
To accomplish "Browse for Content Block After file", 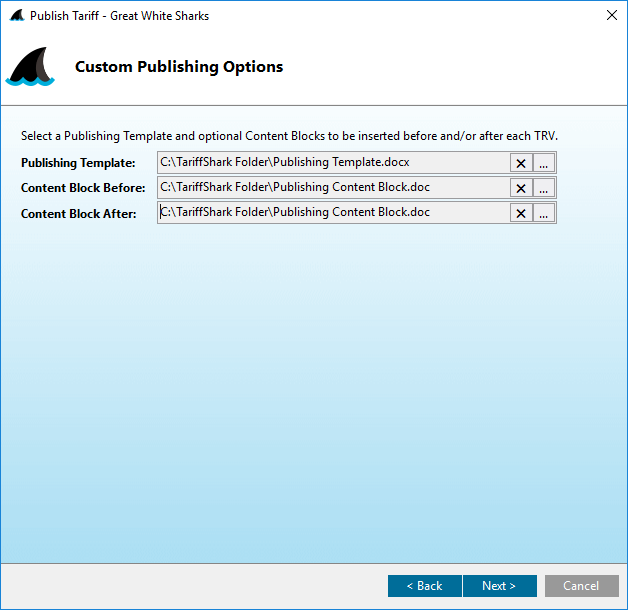I will tap(543, 213).
